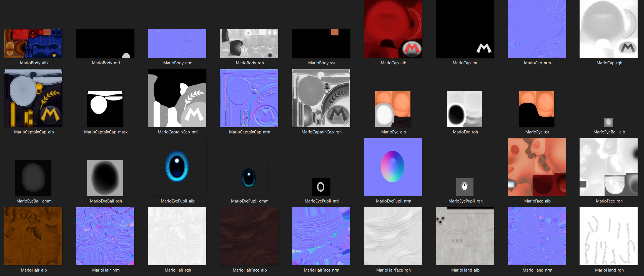Click the MarioCaptainCap_mtl thumbnail

coord(177,98)
